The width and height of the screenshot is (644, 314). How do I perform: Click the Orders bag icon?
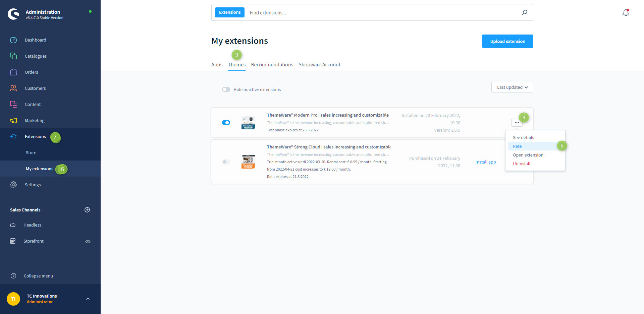click(x=13, y=72)
